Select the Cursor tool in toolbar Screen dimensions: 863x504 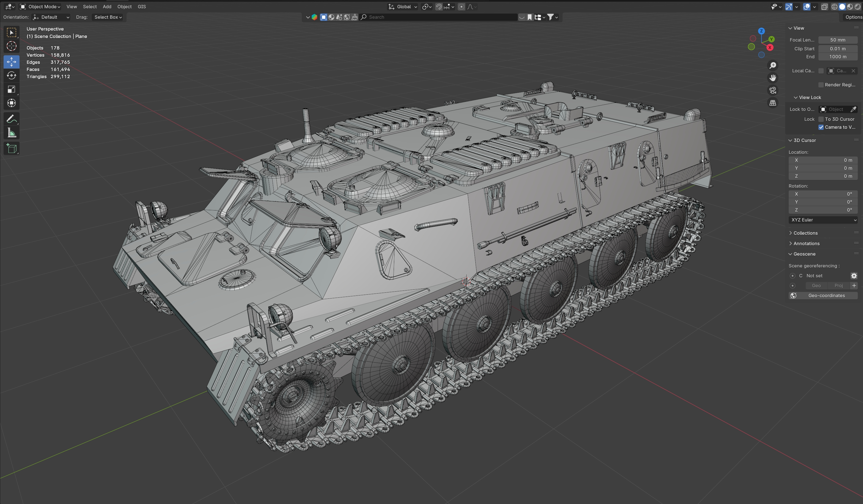11,46
